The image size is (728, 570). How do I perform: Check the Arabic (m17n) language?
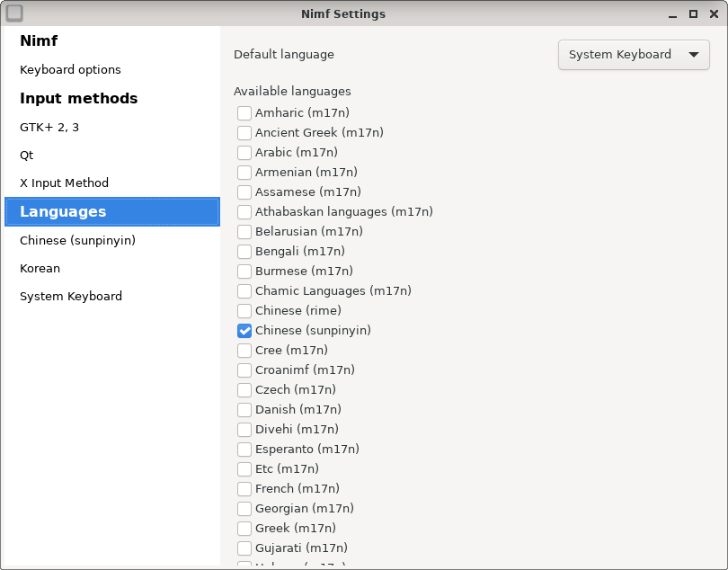click(244, 152)
